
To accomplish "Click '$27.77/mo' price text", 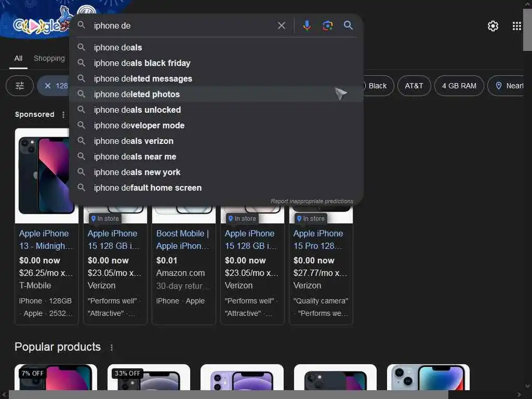I will pos(320,273).
